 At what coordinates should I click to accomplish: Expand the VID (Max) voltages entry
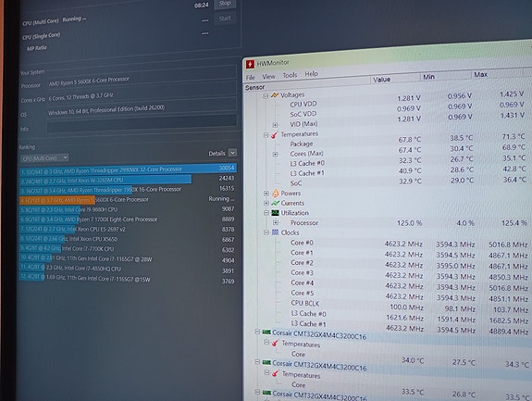point(275,125)
